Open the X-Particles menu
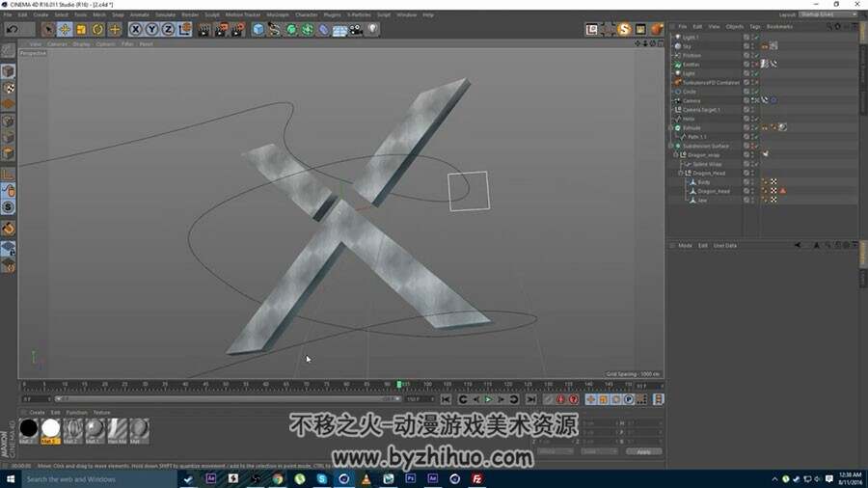This screenshot has width=868, height=488. 359,14
